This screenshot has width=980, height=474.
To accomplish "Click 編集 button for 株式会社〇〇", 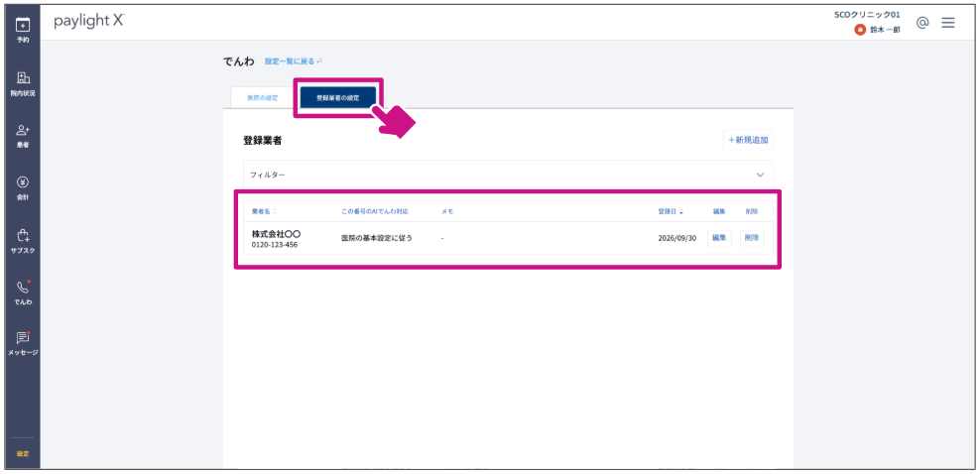I will tap(719, 238).
